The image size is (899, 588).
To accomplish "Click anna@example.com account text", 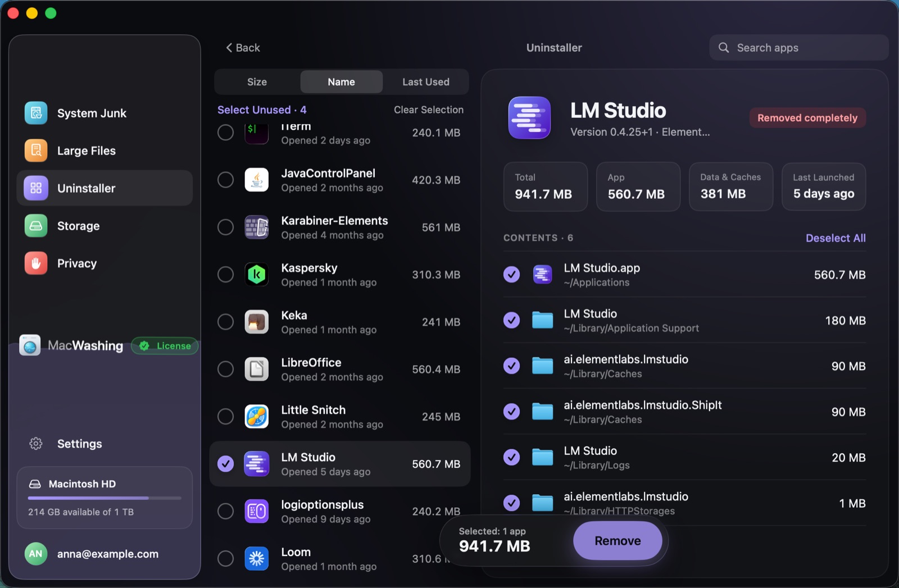I will pyautogui.click(x=108, y=554).
